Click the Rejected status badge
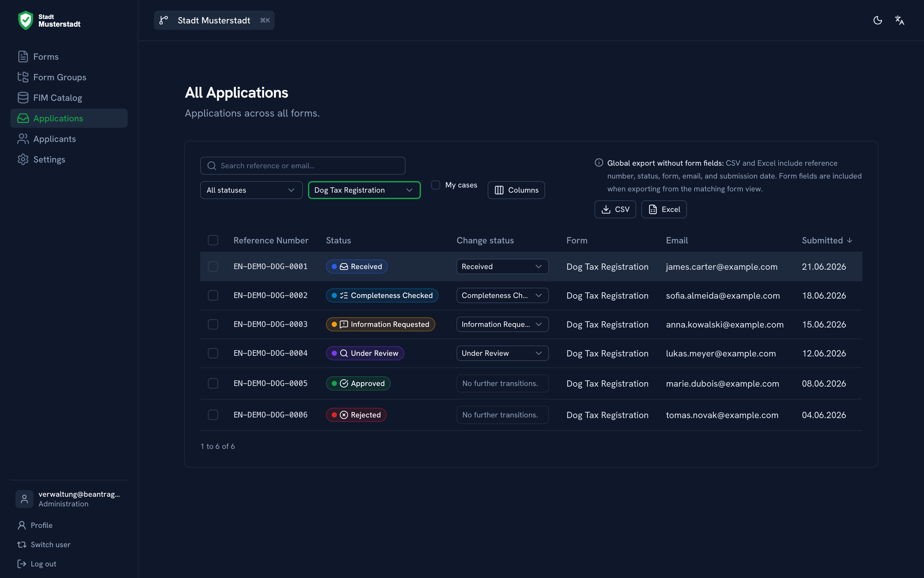The image size is (924, 578). [x=356, y=415]
